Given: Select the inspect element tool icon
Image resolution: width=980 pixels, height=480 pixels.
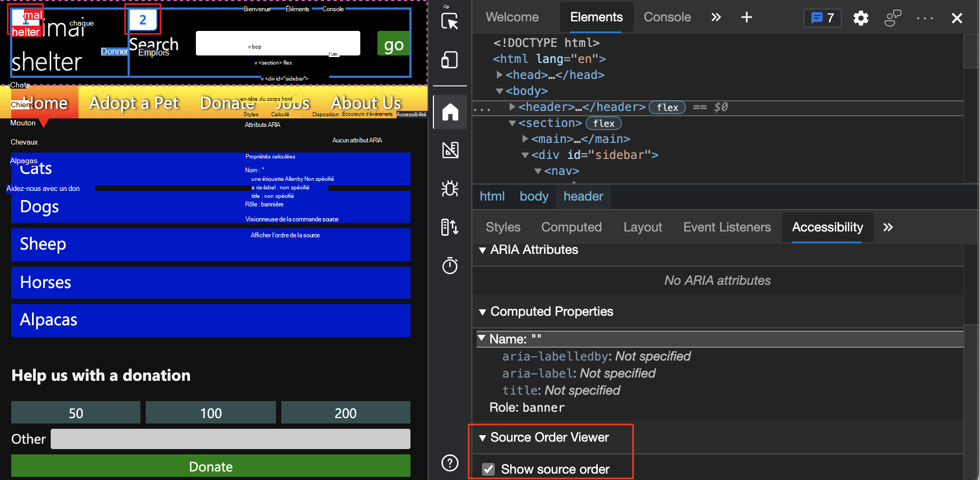Looking at the screenshot, I should (450, 21).
